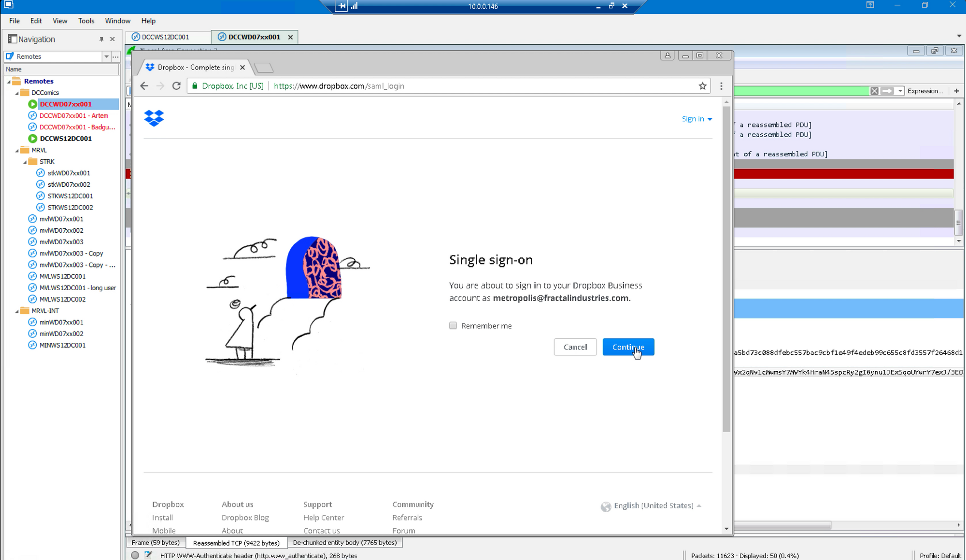This screenshot has width=966, height=560.
Task: Select connected DCCWD07xx001 green icon
Action: pos(32,104)
